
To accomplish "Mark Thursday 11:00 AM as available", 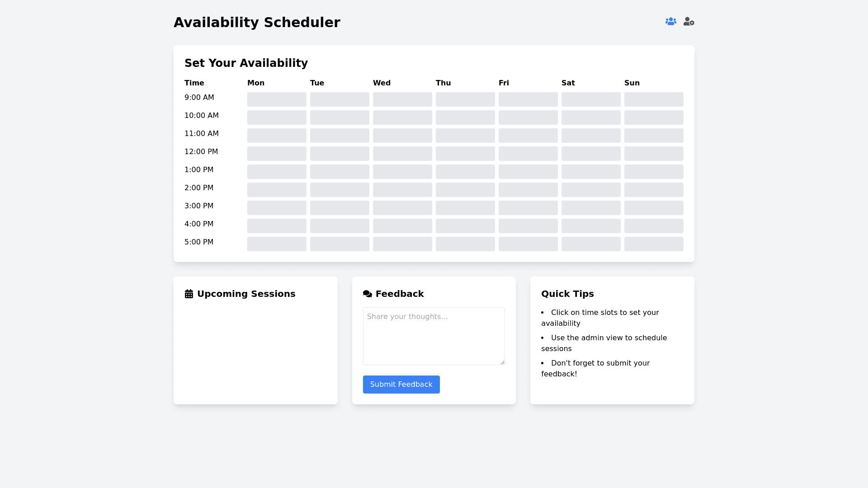I will (465, 136).
